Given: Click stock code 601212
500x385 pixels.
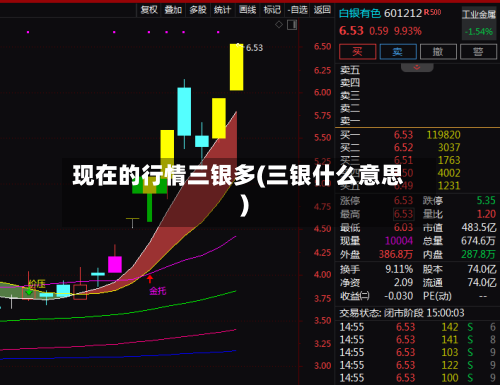Looking at the screenshot, I should (403, 13).
